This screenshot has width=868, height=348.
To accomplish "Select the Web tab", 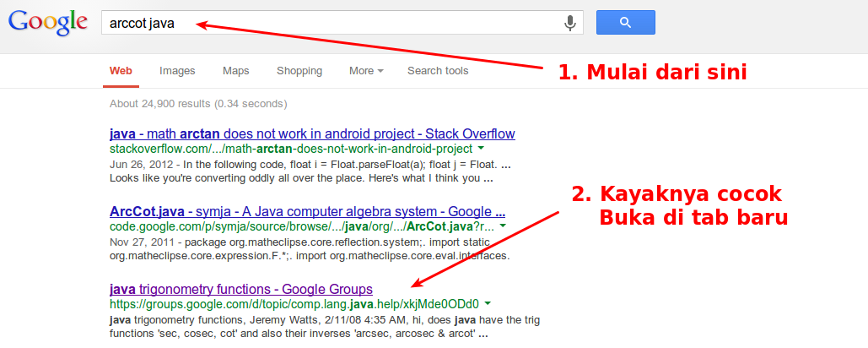I will pos(121,71).
